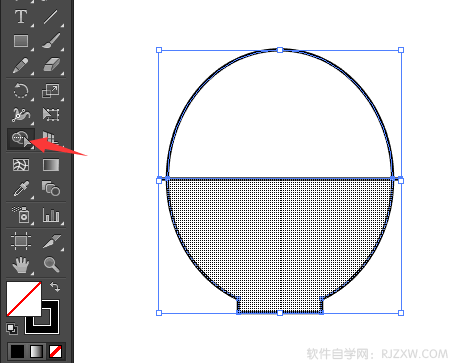Viewport: 451px width, 363px height.
Task: Select the Column Graph tool
Action: (51, 215)
